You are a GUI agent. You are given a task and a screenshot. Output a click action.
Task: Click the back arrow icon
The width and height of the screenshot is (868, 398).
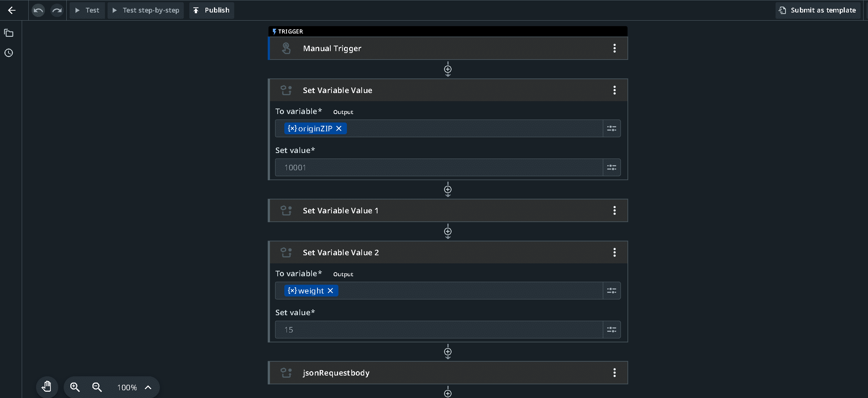pos(12,10)
